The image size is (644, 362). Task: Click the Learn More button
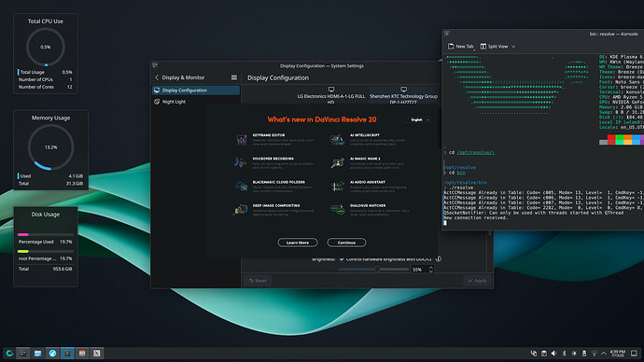[x=298, y=243]
